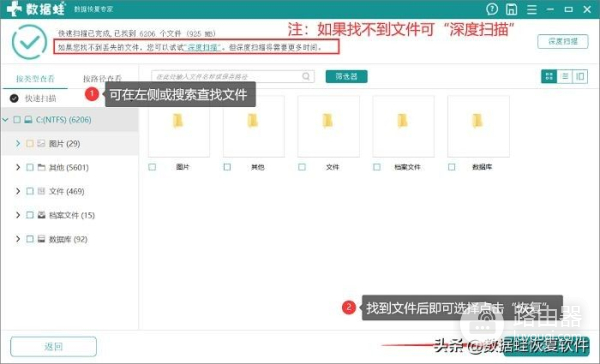The width and height of the screenshot is (600, 364).
Task: Check the C:(NTFS) (6206) checkbox
Action: [17, 120]
